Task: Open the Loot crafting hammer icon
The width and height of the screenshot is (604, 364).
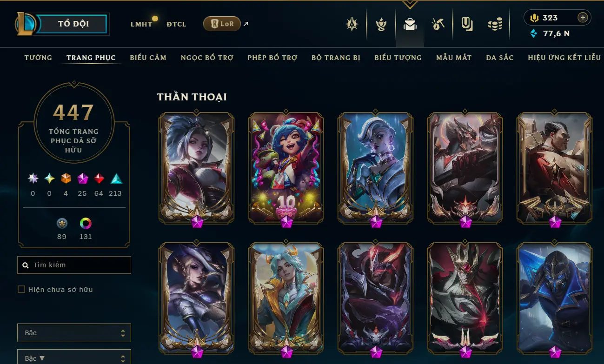Action: pos(438,24)
